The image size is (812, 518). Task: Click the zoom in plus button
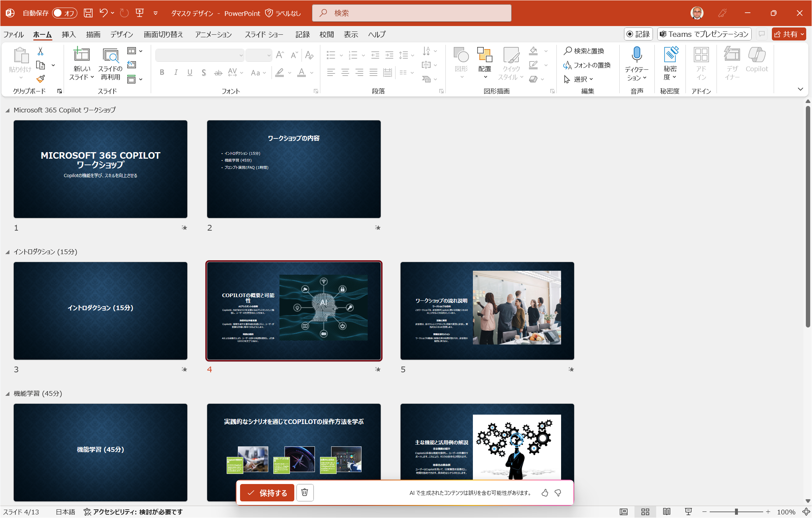(768, 512)
